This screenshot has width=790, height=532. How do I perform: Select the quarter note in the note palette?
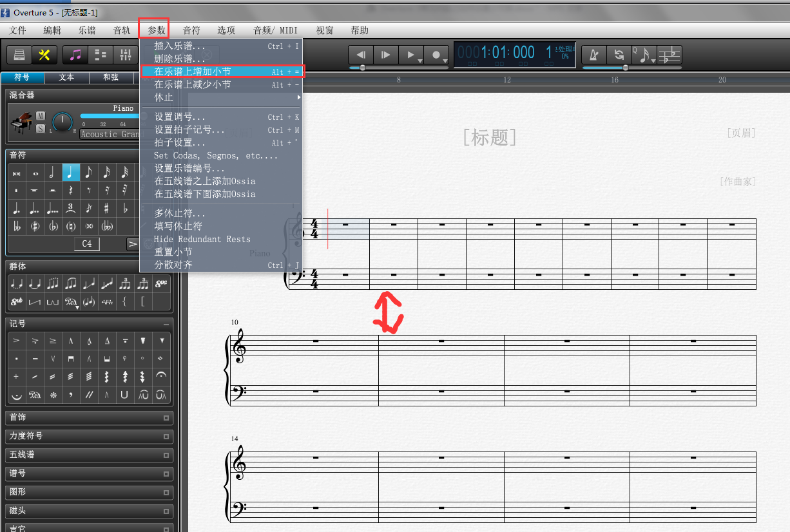71,172
